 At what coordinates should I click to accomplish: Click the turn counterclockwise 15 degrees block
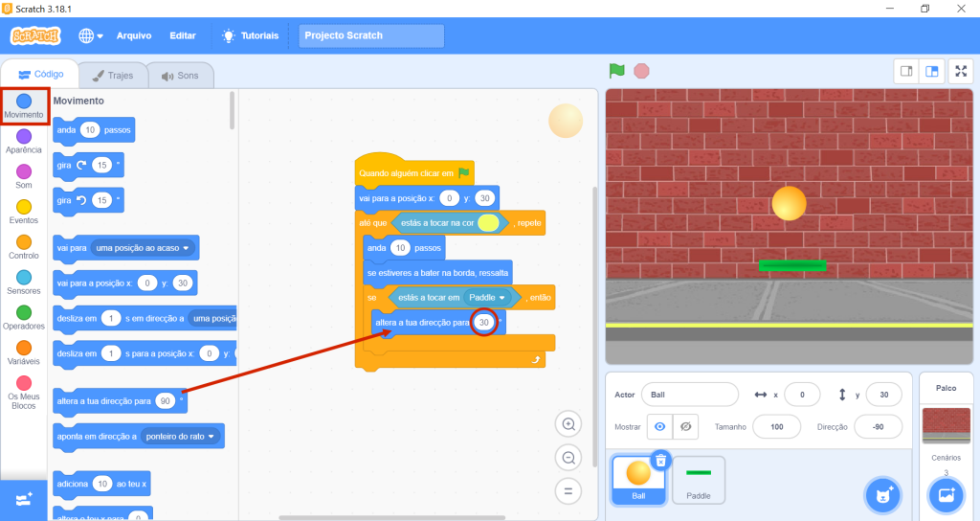[88, 200]
